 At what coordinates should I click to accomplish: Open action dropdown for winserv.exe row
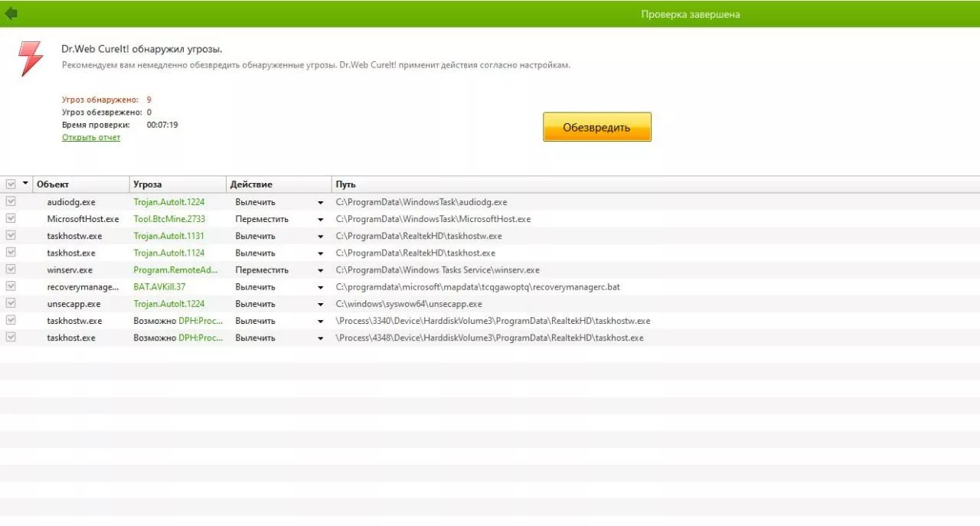click(x=321, y=270)
